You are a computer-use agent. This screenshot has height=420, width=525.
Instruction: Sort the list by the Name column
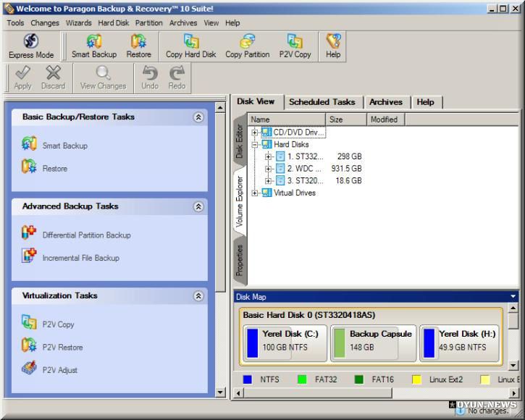pyautogui.click(x=286, y=119)
